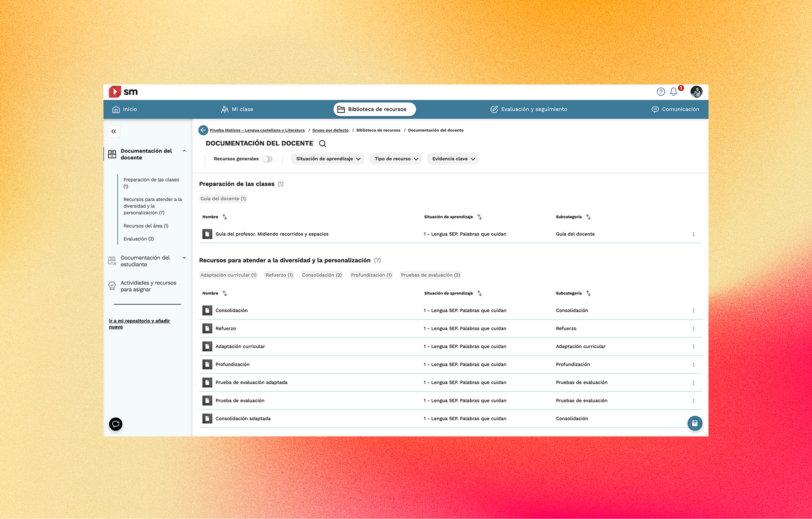Open the Tipo de recurso dropdown

(395, 159)
